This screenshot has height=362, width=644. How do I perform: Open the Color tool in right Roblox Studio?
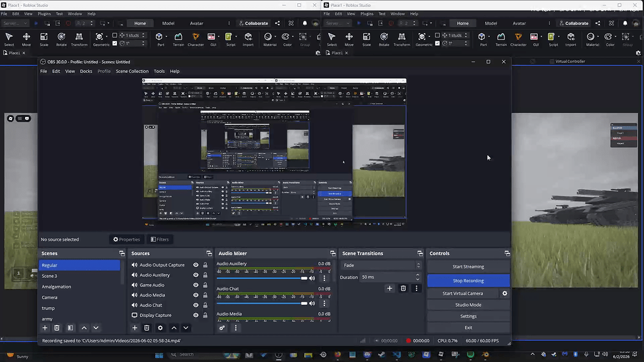(x=609, y=40)
